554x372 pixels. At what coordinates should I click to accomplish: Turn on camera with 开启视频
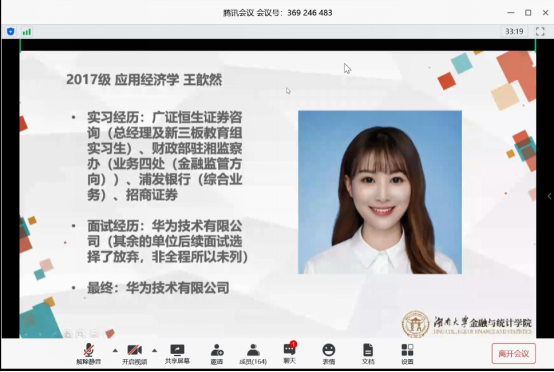tap(134, 354)
